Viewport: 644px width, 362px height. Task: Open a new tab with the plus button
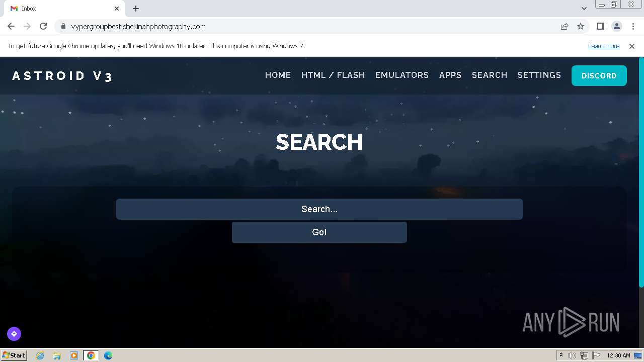[136, 9]
